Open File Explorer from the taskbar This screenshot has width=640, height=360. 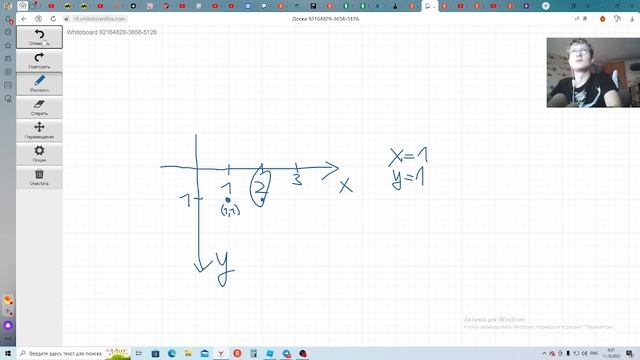click(188, 353)
